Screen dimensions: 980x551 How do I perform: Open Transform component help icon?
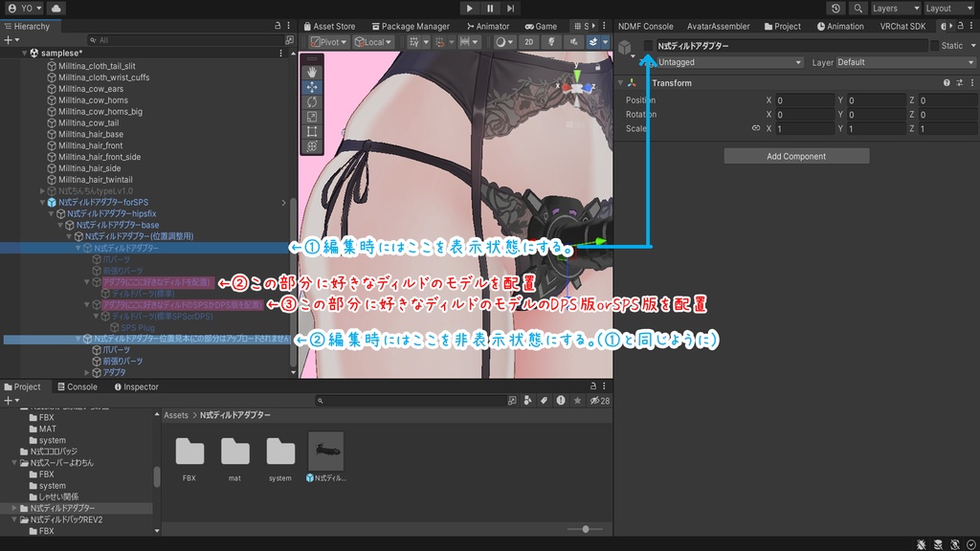tap(947, 83)
